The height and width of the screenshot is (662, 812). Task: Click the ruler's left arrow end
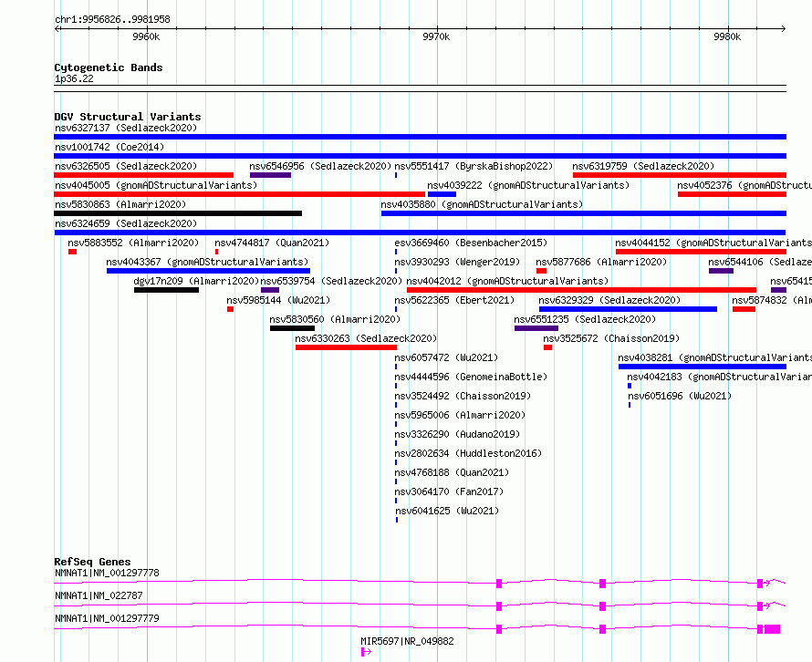tap(57, 28)
